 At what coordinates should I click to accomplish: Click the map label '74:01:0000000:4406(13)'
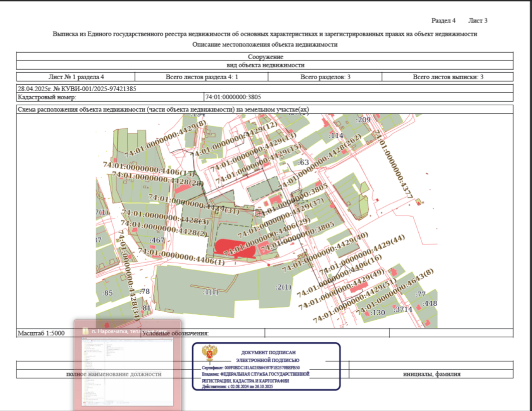pyautogui.click(x=149, y=169)
